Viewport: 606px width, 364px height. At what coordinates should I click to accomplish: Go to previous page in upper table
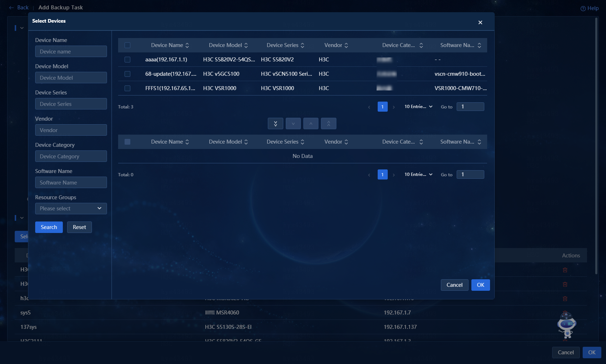coord(369,107)
